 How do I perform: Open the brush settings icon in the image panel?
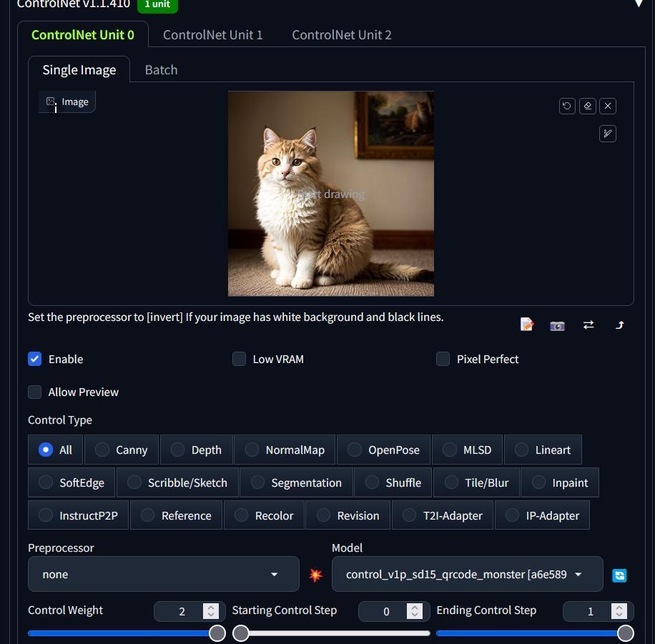(608, 134)
